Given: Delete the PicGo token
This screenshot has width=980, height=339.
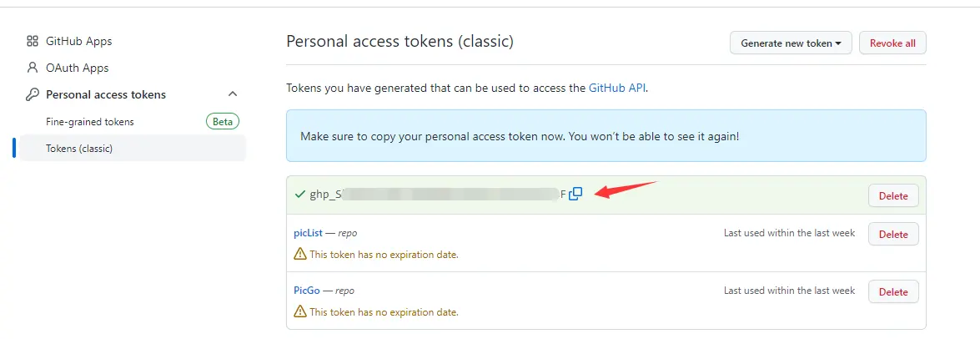Looking at the screenshot, I should (893, 291).
